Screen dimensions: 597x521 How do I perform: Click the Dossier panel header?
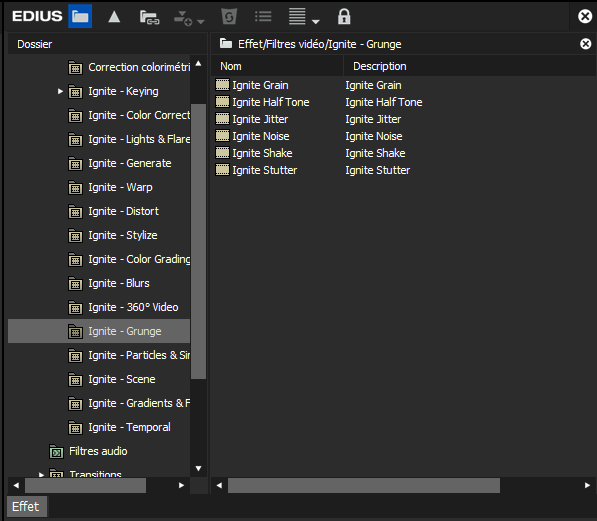pos(107,44)
